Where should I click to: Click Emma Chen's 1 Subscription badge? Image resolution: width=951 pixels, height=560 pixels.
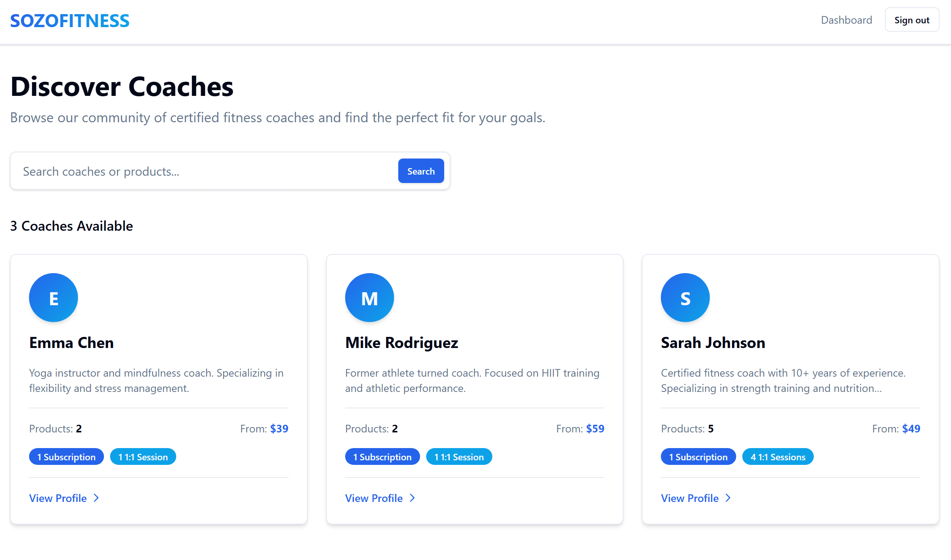pyautogui.click(x=67, y=457)
